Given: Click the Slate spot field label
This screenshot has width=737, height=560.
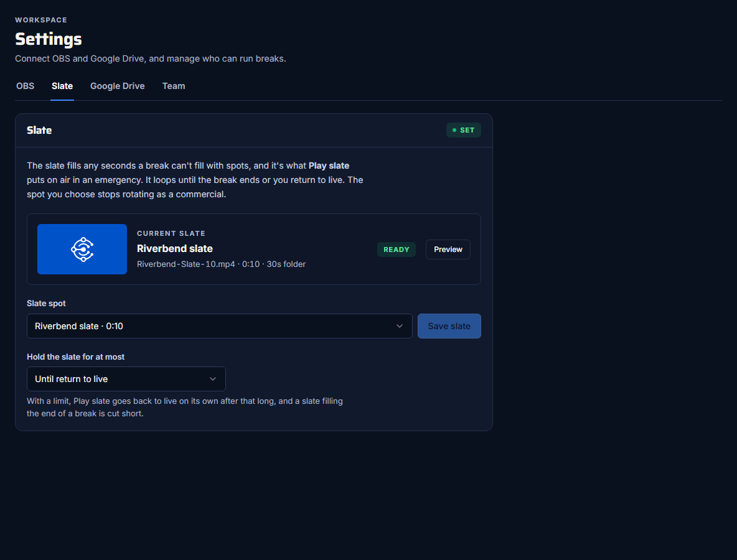Looking at the screenshot, I should [46, 304].
